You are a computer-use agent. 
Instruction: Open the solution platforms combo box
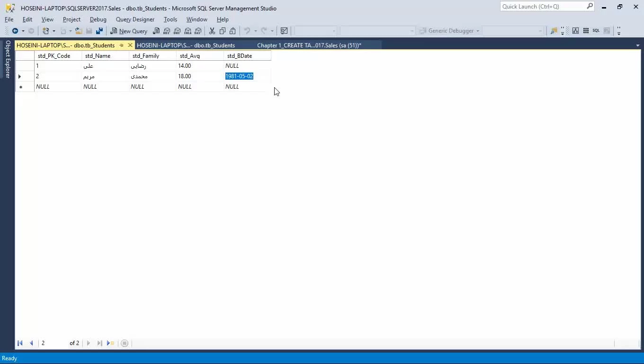(x=377, y=31)
